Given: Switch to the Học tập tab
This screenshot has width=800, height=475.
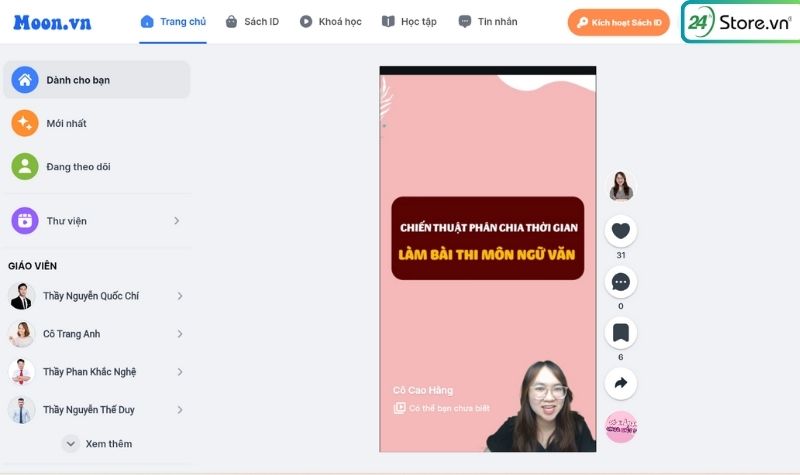Looking at the screenshot, I should coord(409,22).
